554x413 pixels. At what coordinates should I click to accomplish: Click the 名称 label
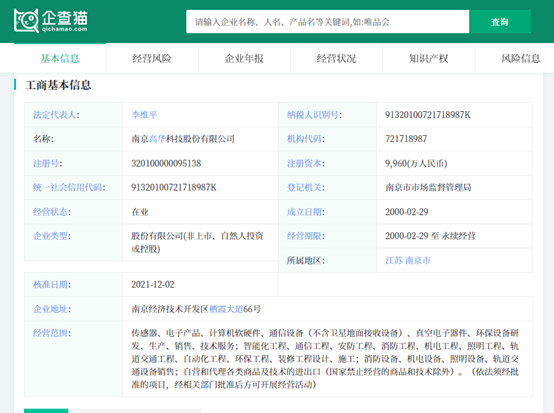[43, 139]
